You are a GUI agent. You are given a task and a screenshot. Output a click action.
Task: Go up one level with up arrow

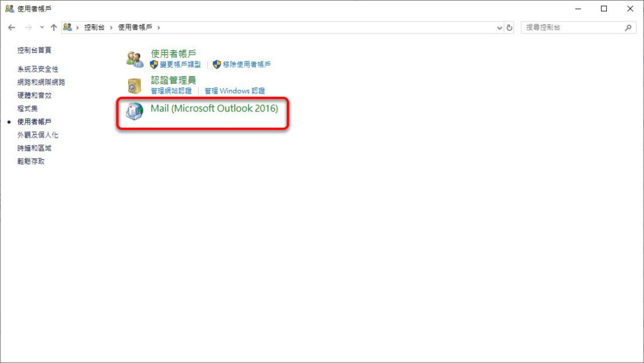54,28
